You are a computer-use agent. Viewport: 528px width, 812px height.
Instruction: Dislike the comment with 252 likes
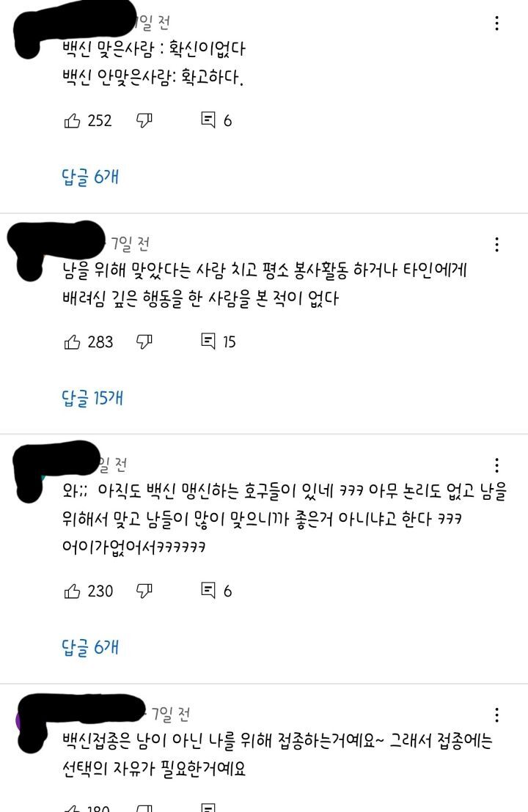click(144, 121)
